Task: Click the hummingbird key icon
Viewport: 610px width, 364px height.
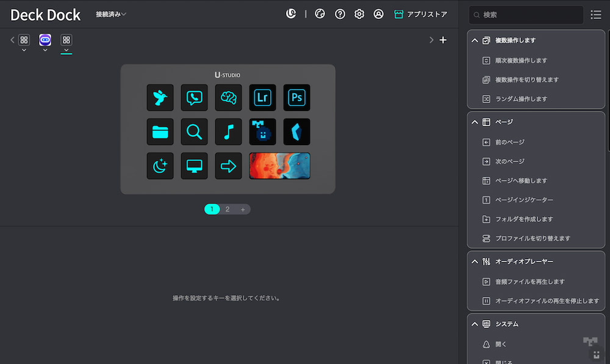Action: click(x=160, y=98)
